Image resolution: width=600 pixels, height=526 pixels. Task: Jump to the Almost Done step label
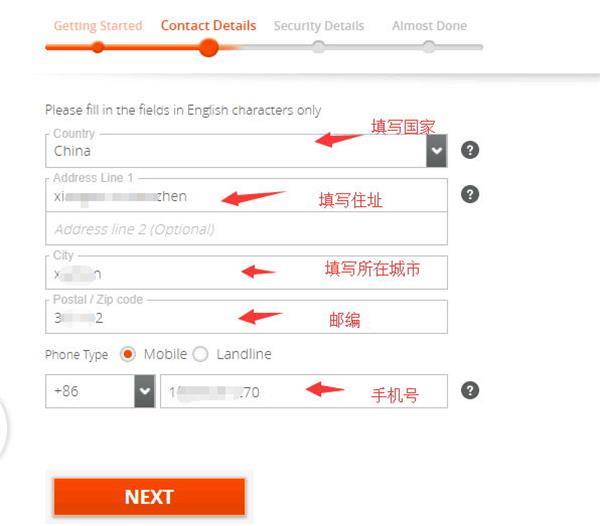[429, 26]
